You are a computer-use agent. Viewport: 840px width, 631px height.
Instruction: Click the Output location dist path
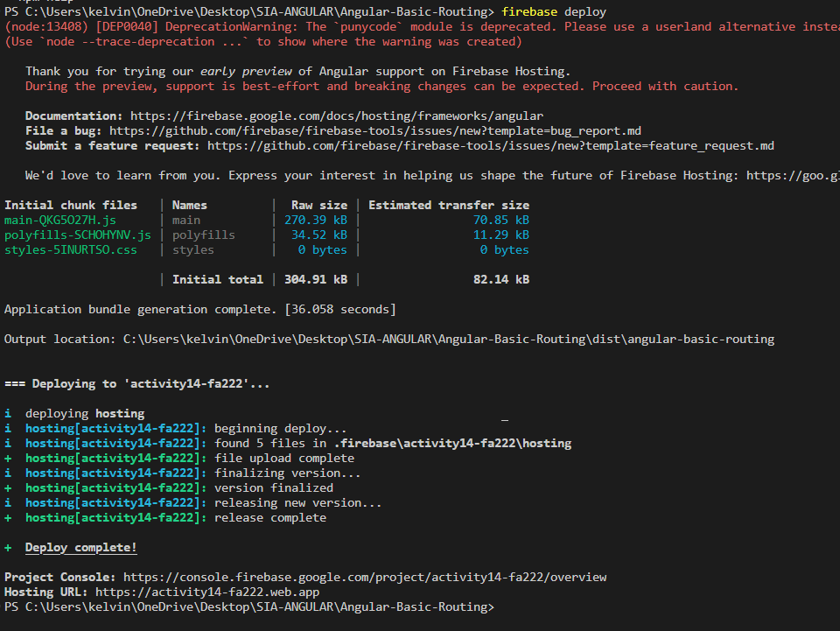click(448, 339)
